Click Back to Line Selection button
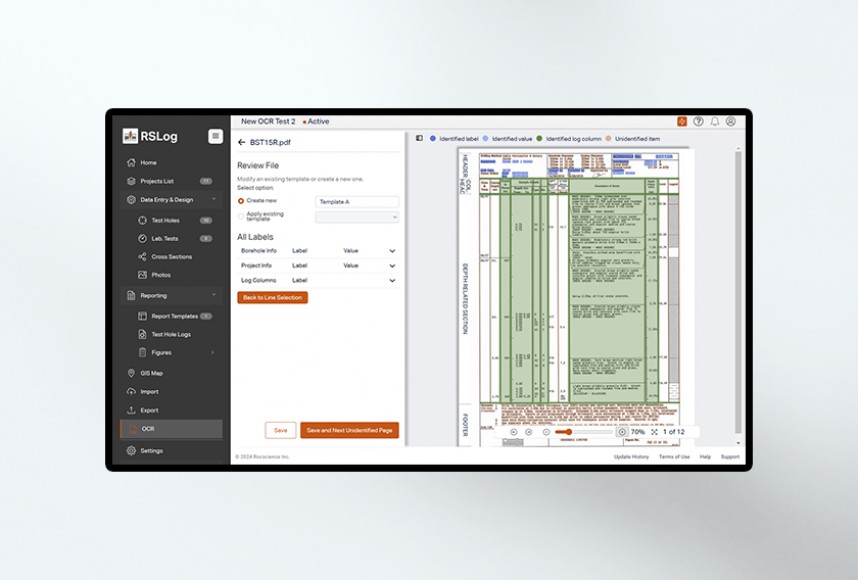Viewport: 858px width, 580px height. tap(272, 298)
